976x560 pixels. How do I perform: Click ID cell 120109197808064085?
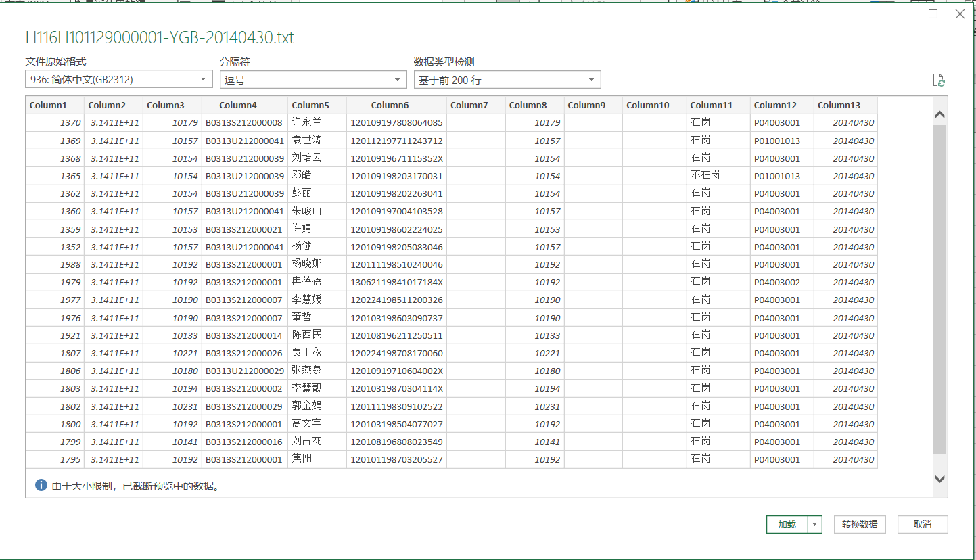[x=396, y=123]
